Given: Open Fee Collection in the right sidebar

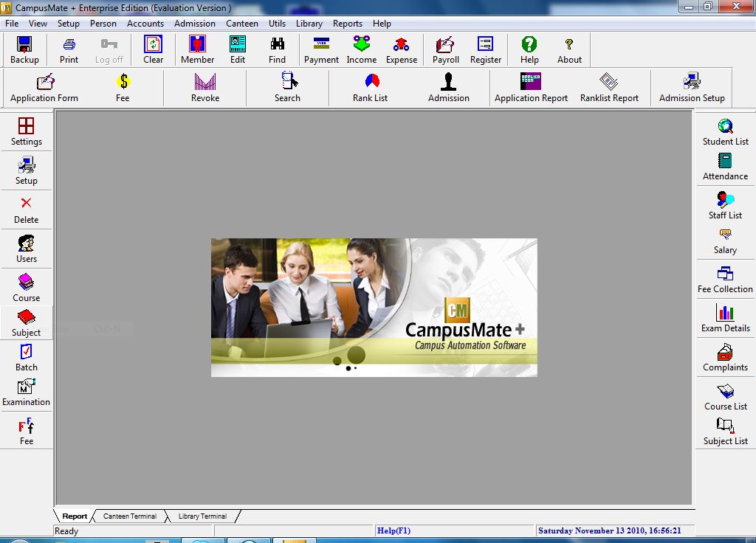Looking at the screenshot, I should coord(725,279).
